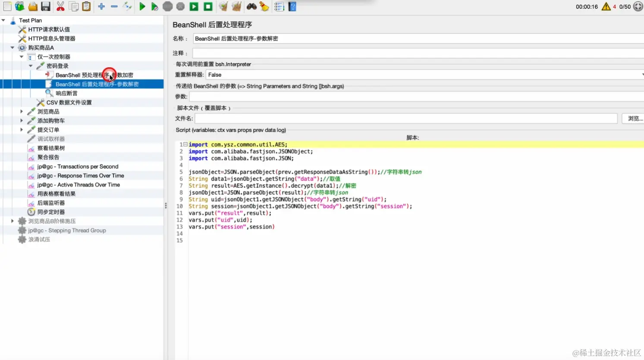Viewport: 644px width, 360px height.
Task: Select the disabled 调试取样器 item
Action: pyautogui.click(x=51, y=139)
